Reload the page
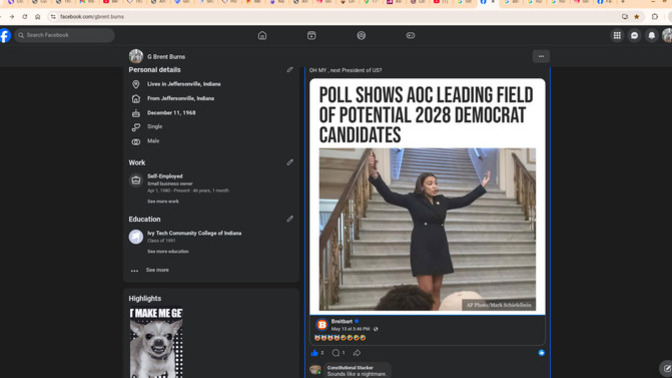Screen dimensions: 672x378 [x=25, y=17]
